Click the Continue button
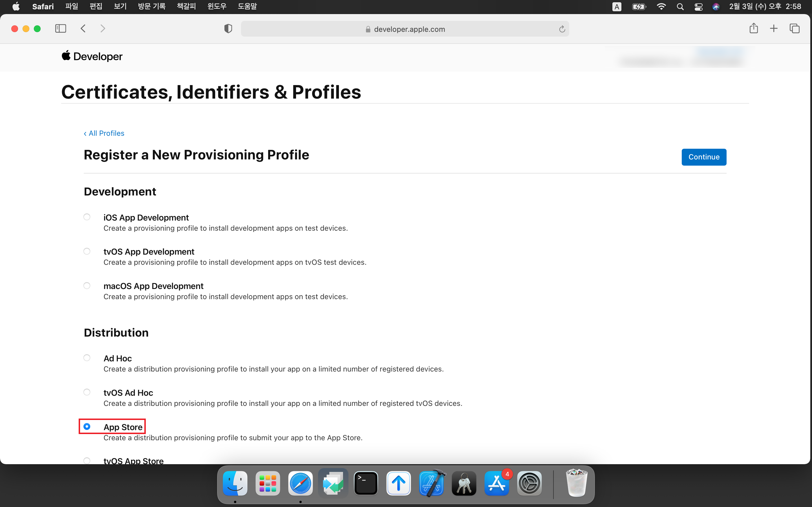 (x=704, y=157)
